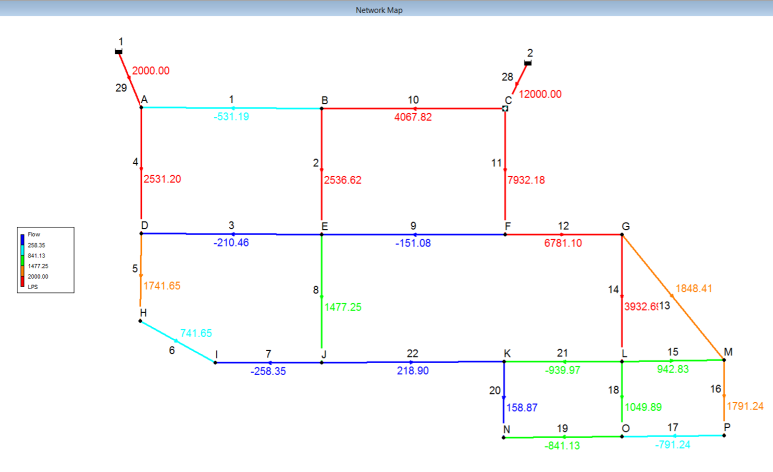Click tank node C
Image resolution: width=773 pixels, height=472 pixels.
pyautogui.click(x=505, y=107)
